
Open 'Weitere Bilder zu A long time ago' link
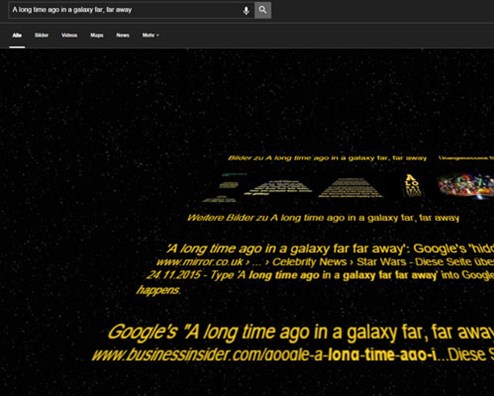(323, 218)
